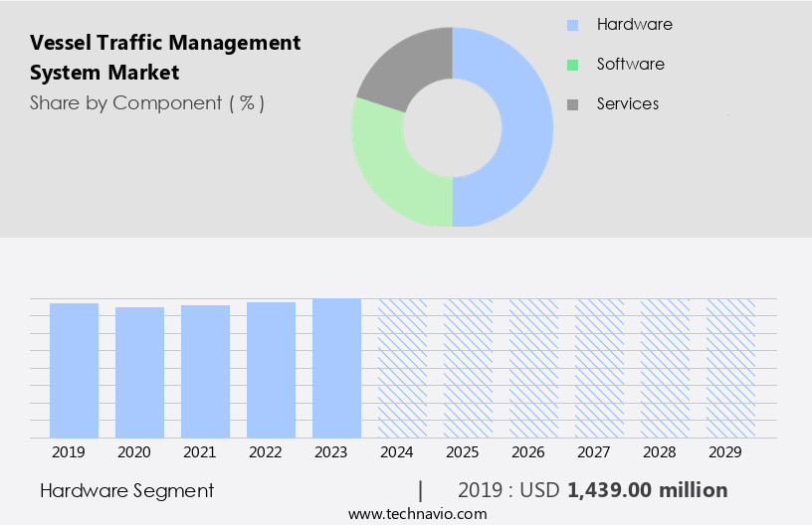Click the blue Hardware legend swatch
This screenshot has width=812, height=525.
(x=572, y=25)
